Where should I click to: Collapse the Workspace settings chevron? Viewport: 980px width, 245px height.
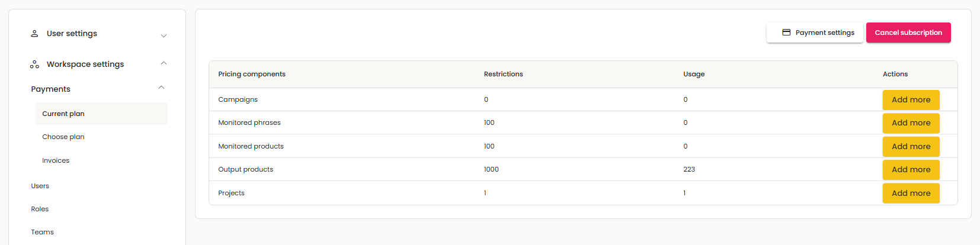coord(164,63)
